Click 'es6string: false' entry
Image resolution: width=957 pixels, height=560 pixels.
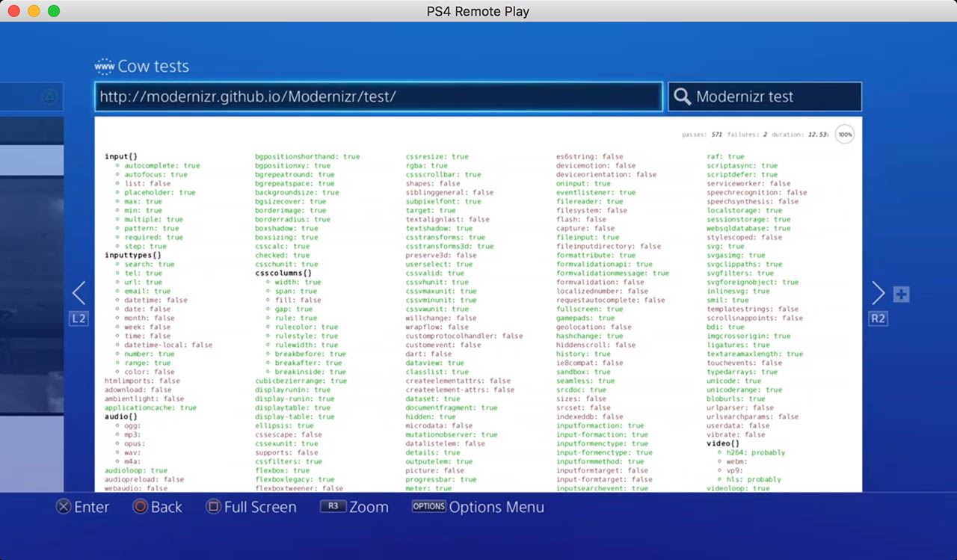[590, 157]
